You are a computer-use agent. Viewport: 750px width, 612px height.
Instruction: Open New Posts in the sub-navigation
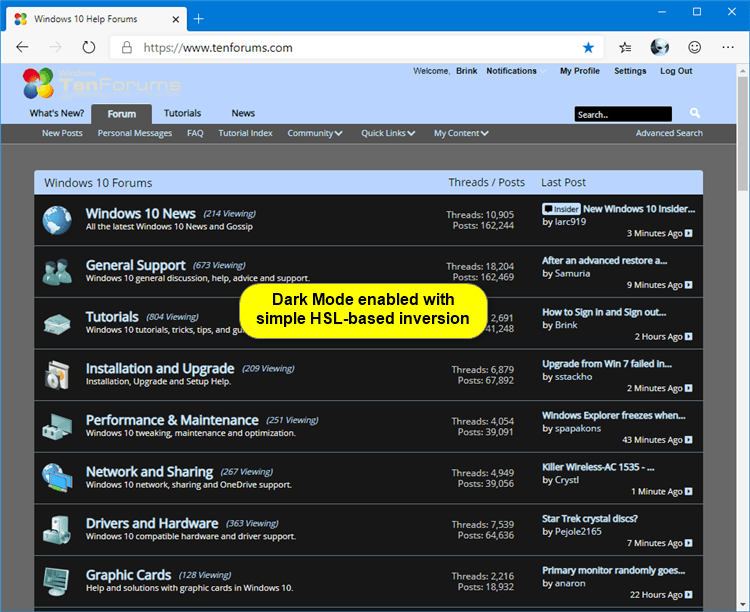(x=62, y=133)
